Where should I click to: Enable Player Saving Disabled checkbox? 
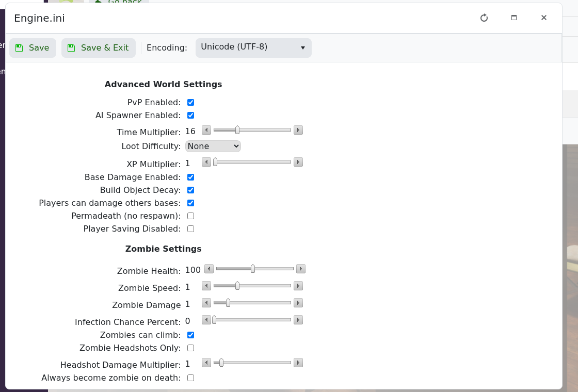click(x=190, y=229)
